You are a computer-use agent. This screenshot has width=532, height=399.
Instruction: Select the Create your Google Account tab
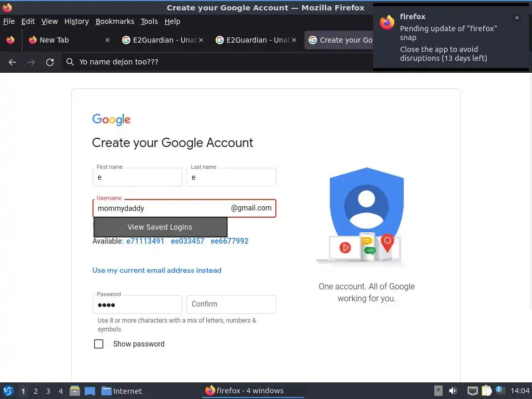click(x=339, y=40)
